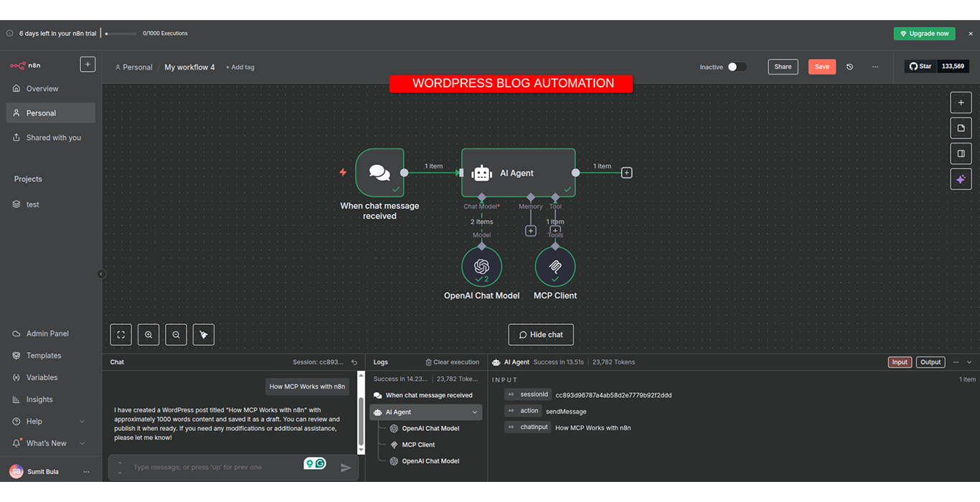Switch node data view to Output
Image resolution: width=980 pixels, height=502 pixels.
coord(930,361)
